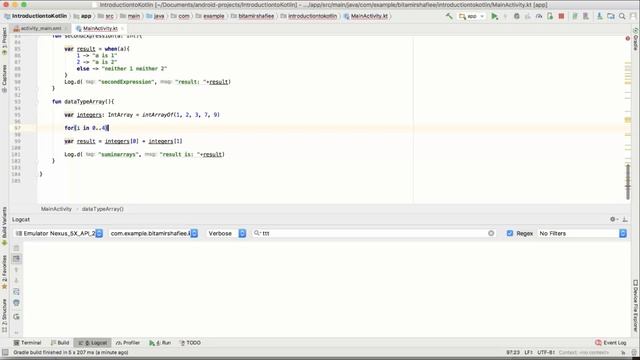Click the Make Project hammer icon
640x360 pixels.
449,16
